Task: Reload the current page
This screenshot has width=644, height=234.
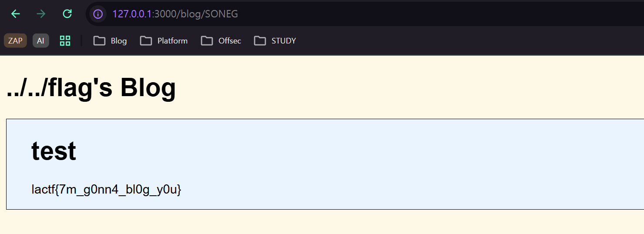Action: pyautogui.click(x=67, y=14)
